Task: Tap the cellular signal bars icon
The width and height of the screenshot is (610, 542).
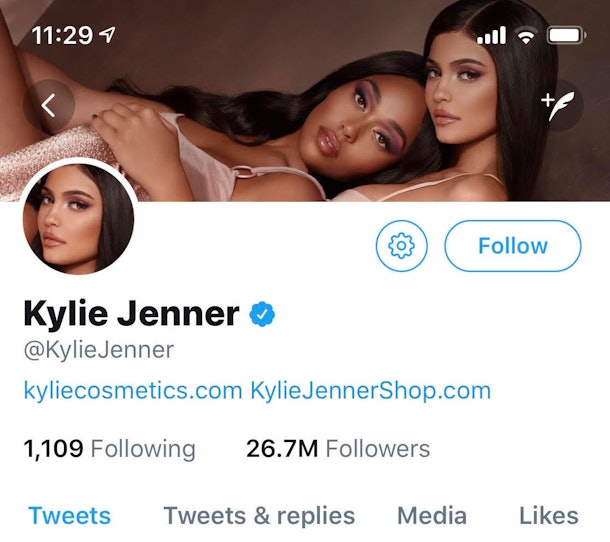Action: pos(492,36)
